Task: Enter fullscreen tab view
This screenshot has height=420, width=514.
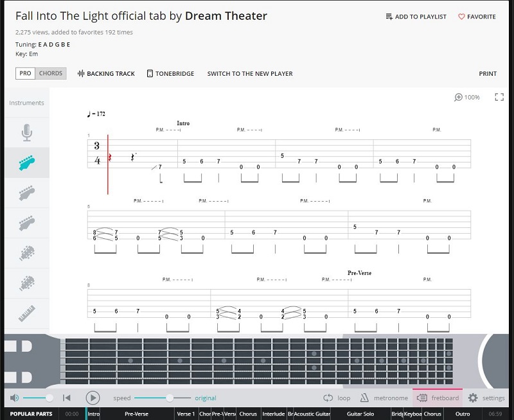Action: tap(499, 97)
